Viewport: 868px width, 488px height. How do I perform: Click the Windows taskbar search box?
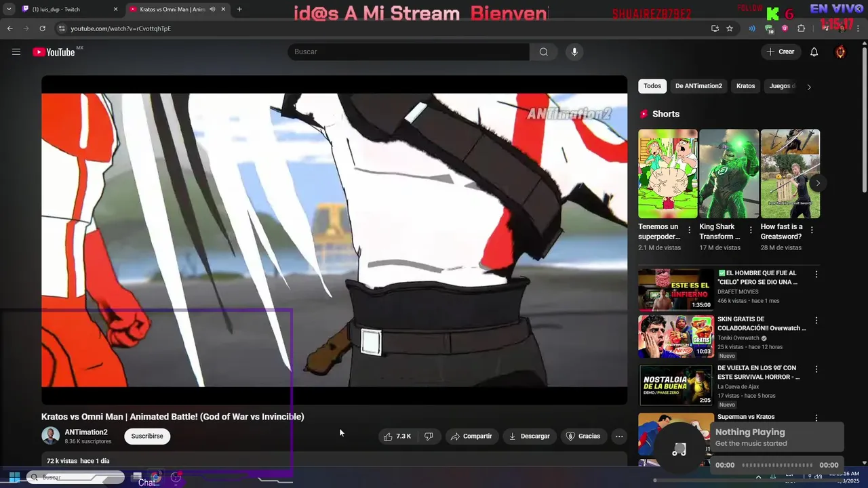coord(75,478)
